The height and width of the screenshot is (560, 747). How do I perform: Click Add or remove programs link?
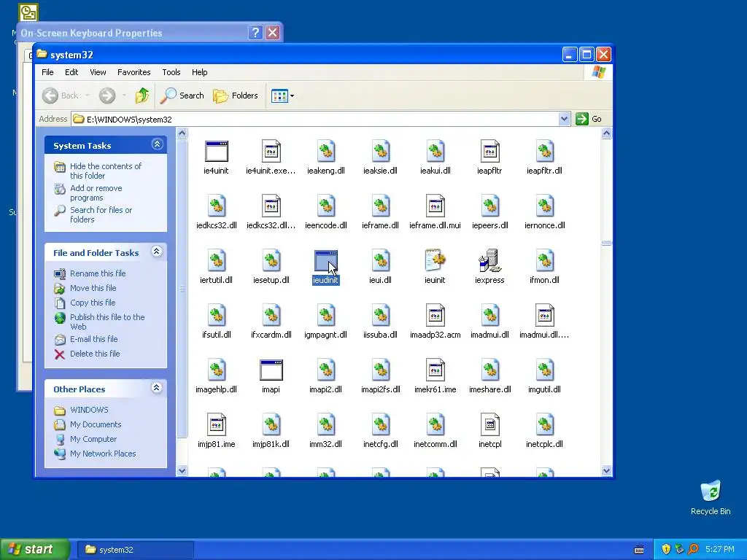pyautogui.click(x=96, y=192)
